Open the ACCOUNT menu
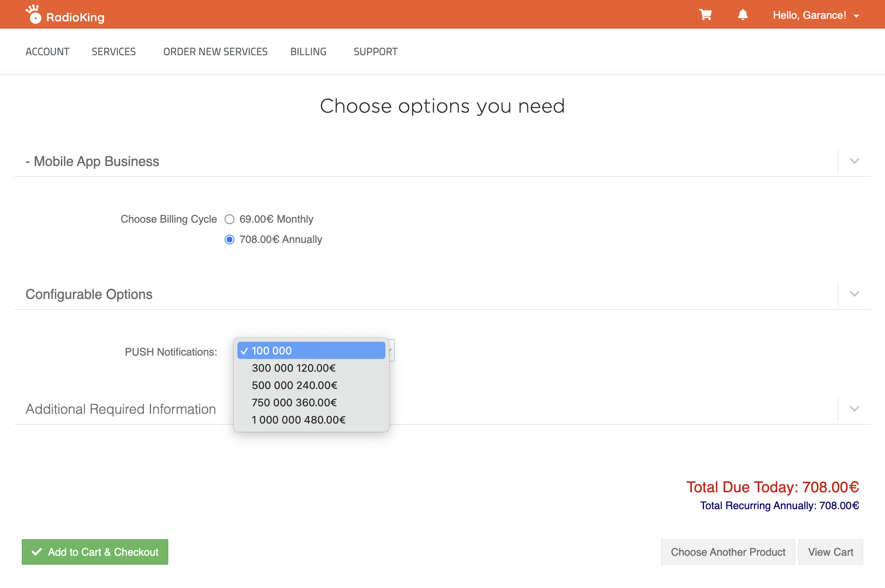The image size is (885, 588). coord(47,51)
